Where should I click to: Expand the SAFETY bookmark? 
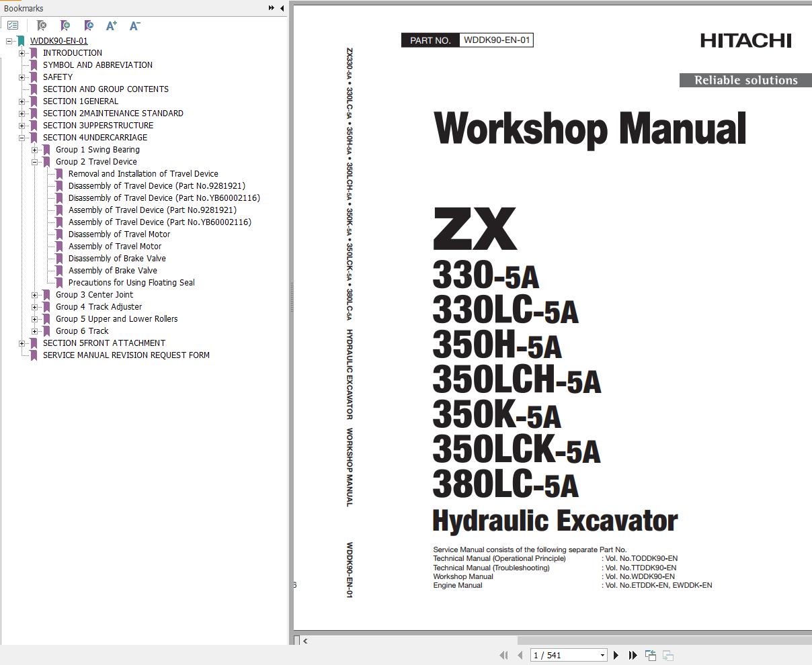pos(22,77)
